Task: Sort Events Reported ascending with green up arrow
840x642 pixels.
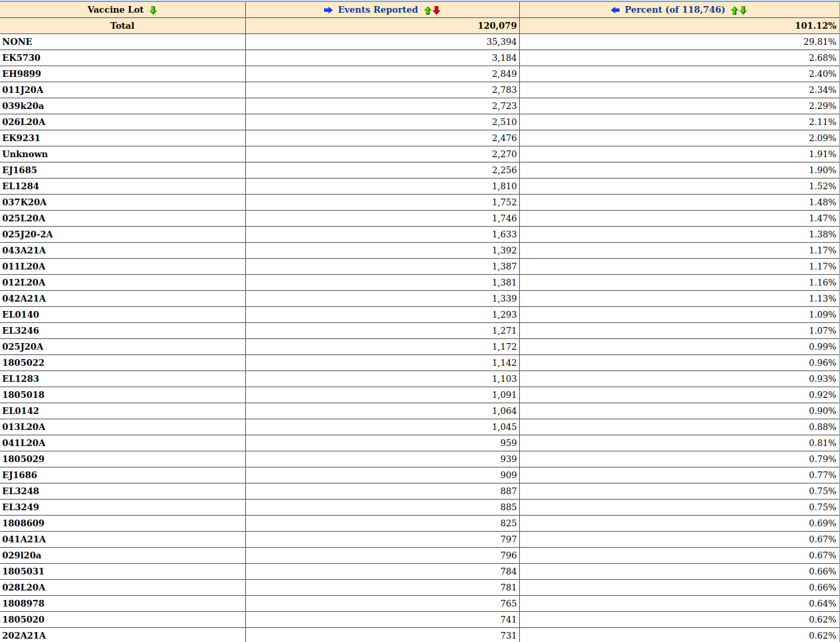Action: [428, 10]
